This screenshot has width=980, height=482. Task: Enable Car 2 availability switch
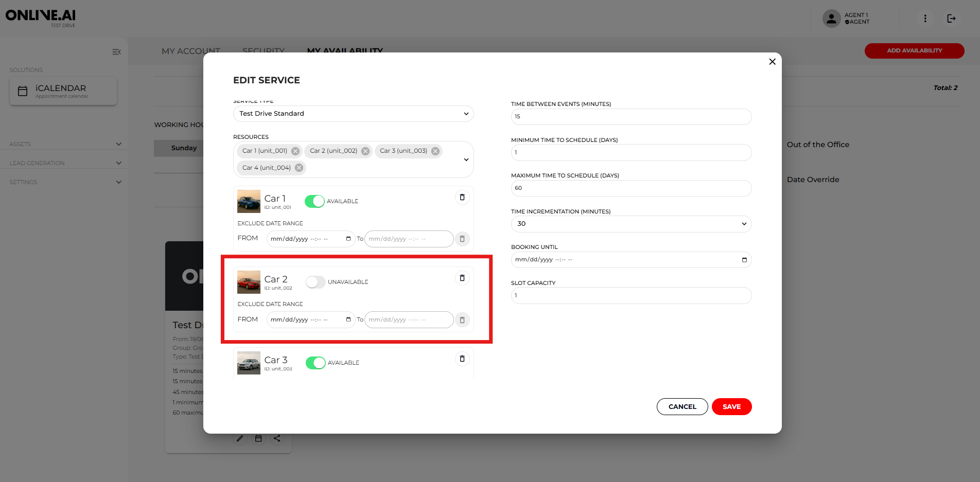tap(316, 282)
